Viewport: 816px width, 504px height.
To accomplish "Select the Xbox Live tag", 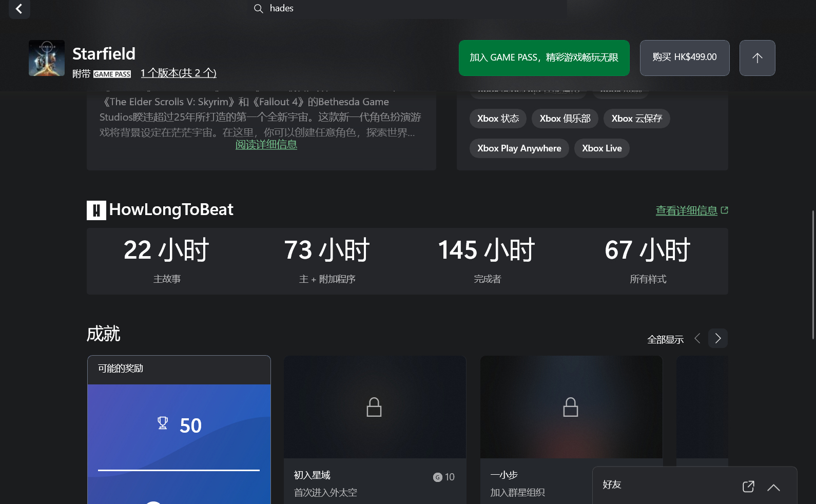I will [x=602, y=148].
